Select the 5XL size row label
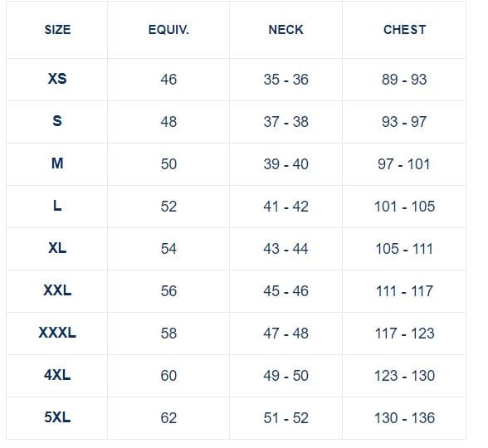 pyautogui.click(x=57, y=417)
